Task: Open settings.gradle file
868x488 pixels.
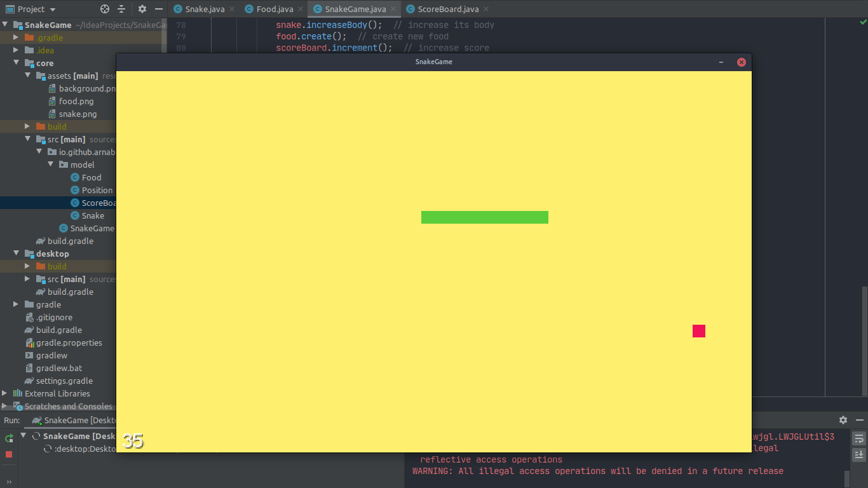Action: click(58, 381)
